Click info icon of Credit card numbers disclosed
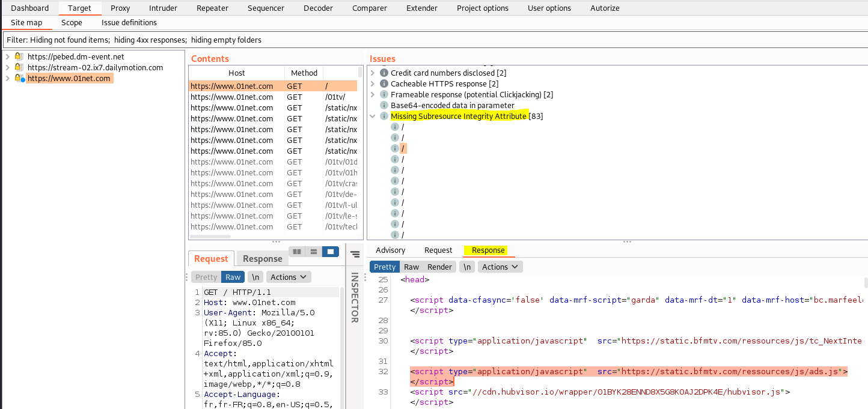 [x=384, y=73]
